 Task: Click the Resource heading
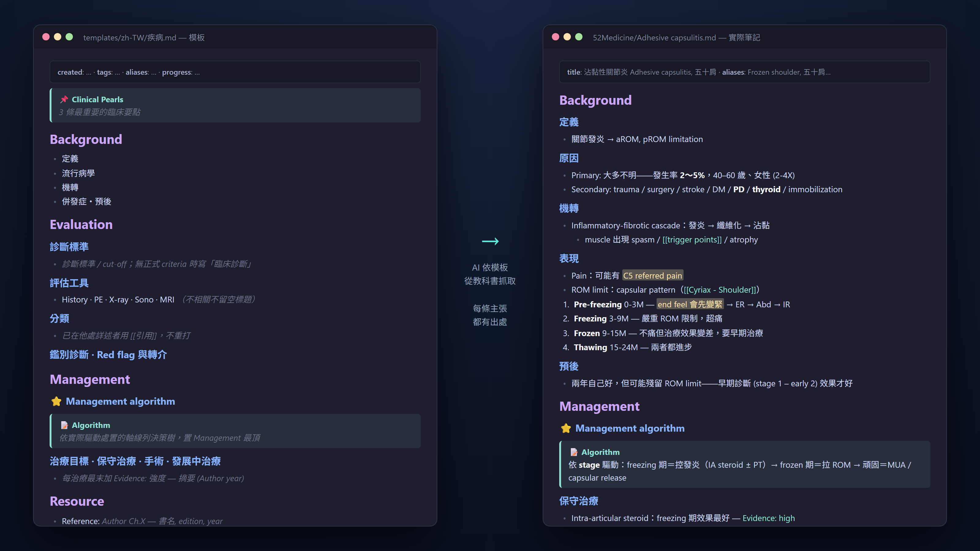point(77,501)
